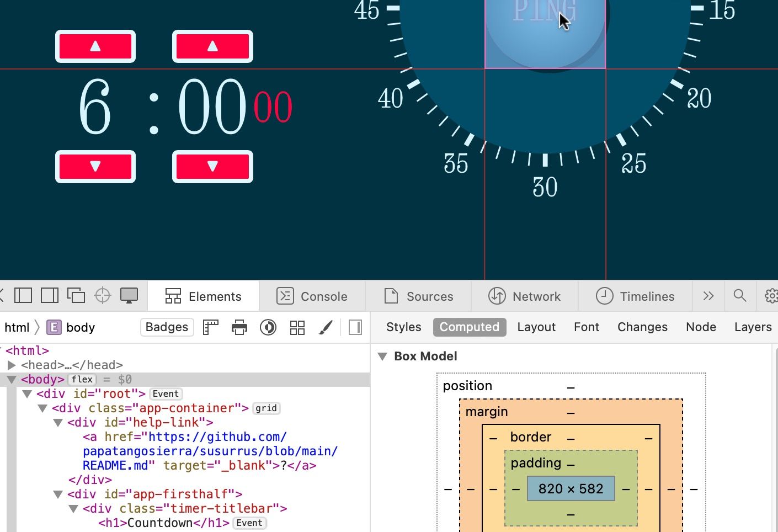The image size is (778, 532).
Task: Activate the crosshair element selection tool
Action: coord(103,296)
